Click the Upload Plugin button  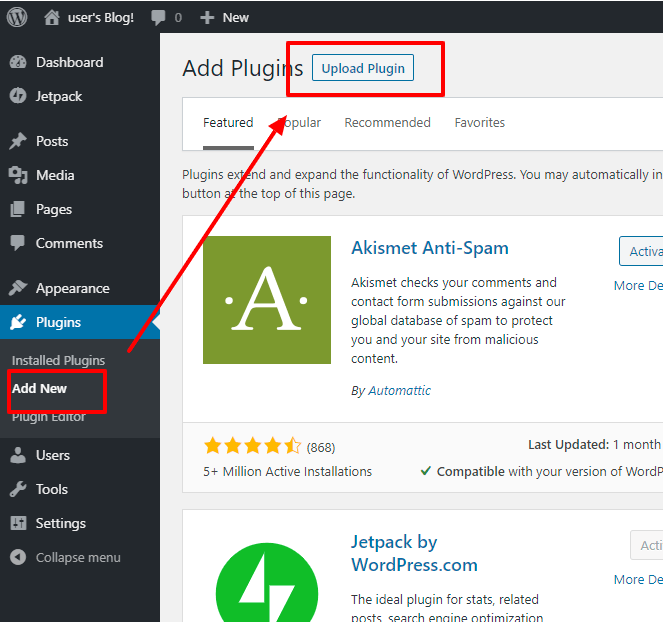[x=363, y=68]
